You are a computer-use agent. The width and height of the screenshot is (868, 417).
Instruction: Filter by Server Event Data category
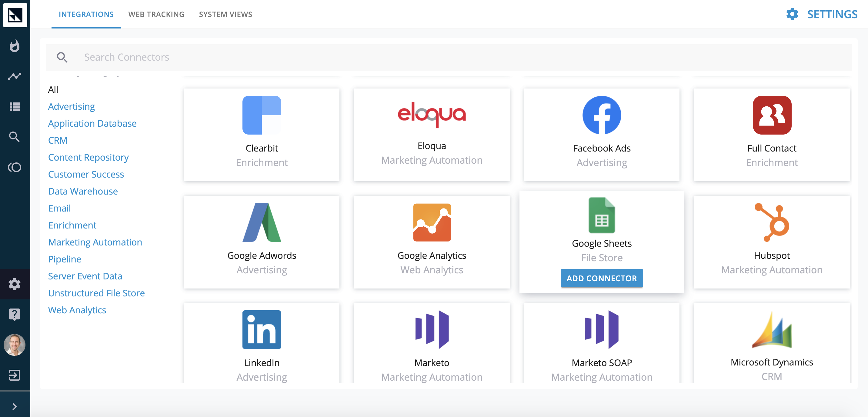point(85,276)
